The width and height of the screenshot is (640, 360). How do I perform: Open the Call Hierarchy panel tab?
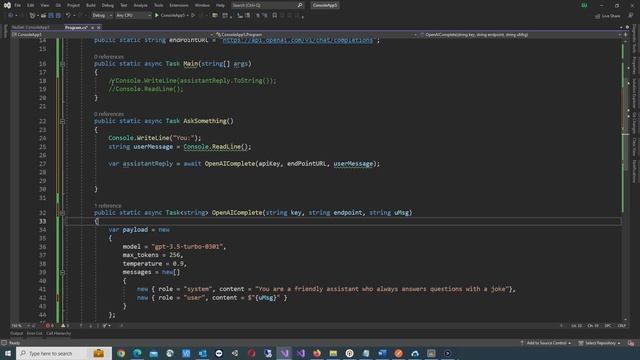pyautogui.click(x=58, y=333)
